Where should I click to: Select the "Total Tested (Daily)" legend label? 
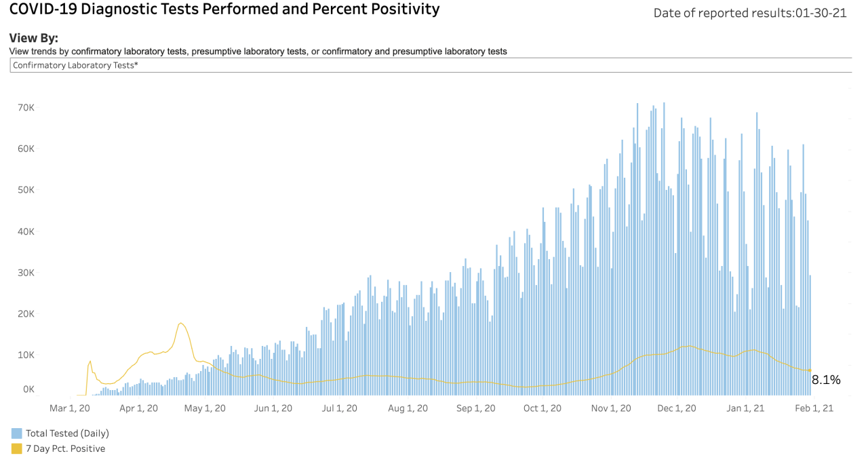point(67,434)
